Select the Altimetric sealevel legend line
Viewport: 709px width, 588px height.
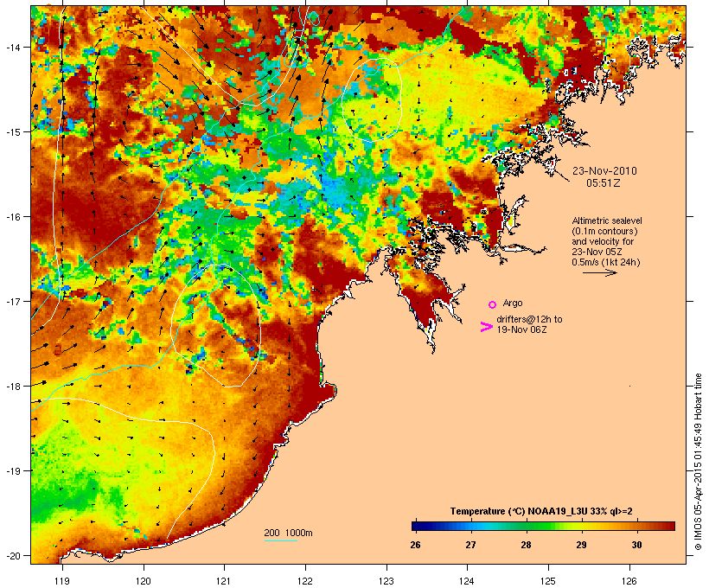(607, 220)
